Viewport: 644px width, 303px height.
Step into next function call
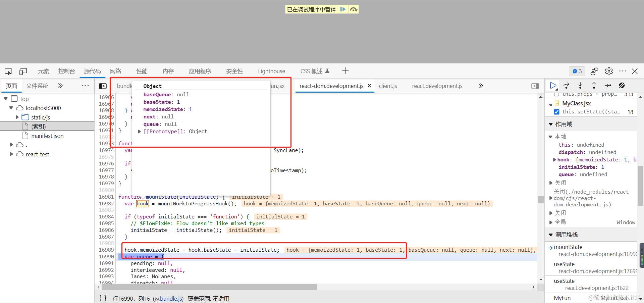580,86
